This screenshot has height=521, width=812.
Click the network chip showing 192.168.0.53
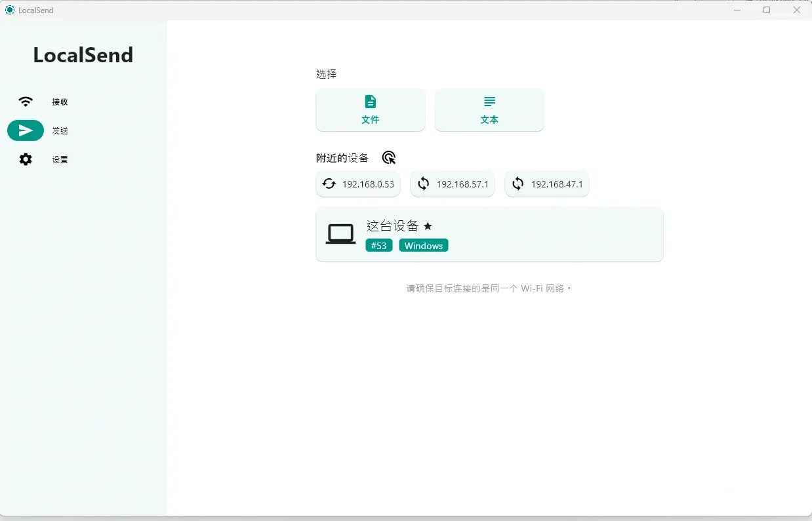click(x=357, y=184)
